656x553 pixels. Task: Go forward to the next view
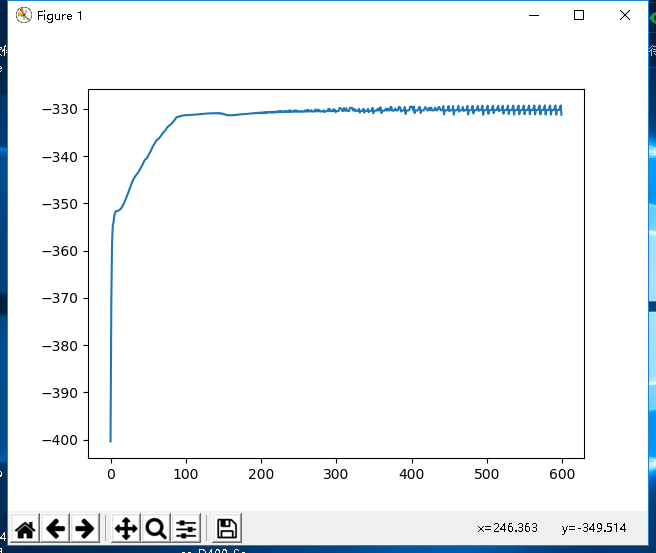pos(85,528)
